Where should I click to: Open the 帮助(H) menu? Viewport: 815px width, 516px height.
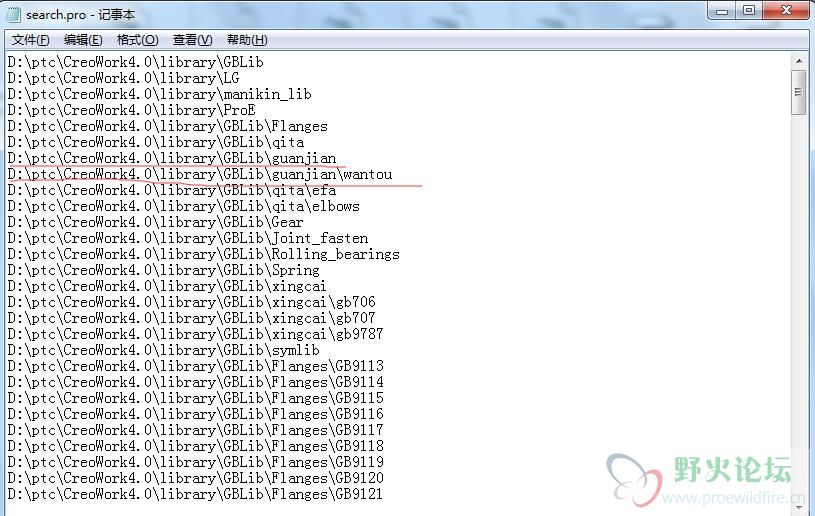click(247, 40)
